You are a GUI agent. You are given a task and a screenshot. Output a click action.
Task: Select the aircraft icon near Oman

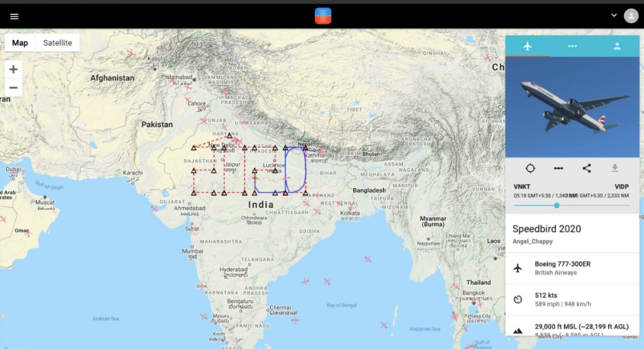[x=27, y=233]
